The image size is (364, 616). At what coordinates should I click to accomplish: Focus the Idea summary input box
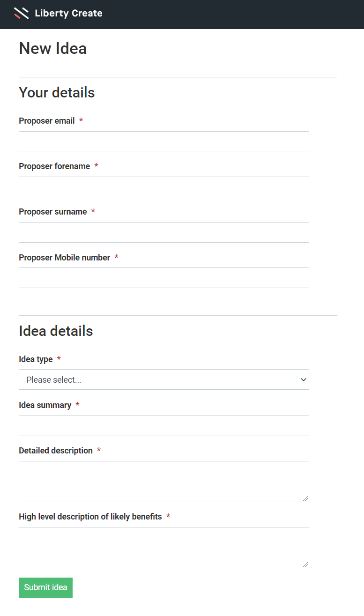(x=163, y=425)
